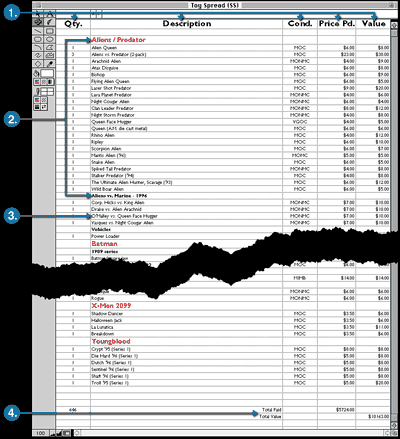Select the Halloween Jack cell

pos(187,320)
